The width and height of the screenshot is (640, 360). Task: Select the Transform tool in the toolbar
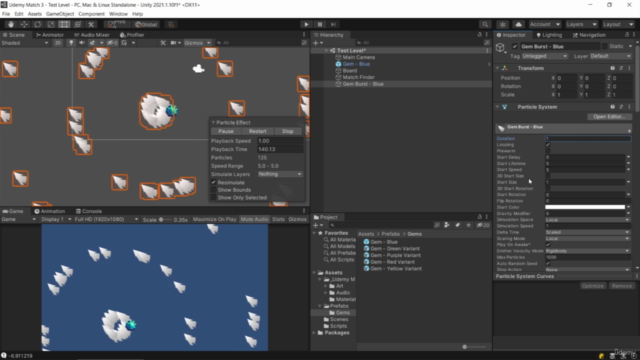(78, 24)
